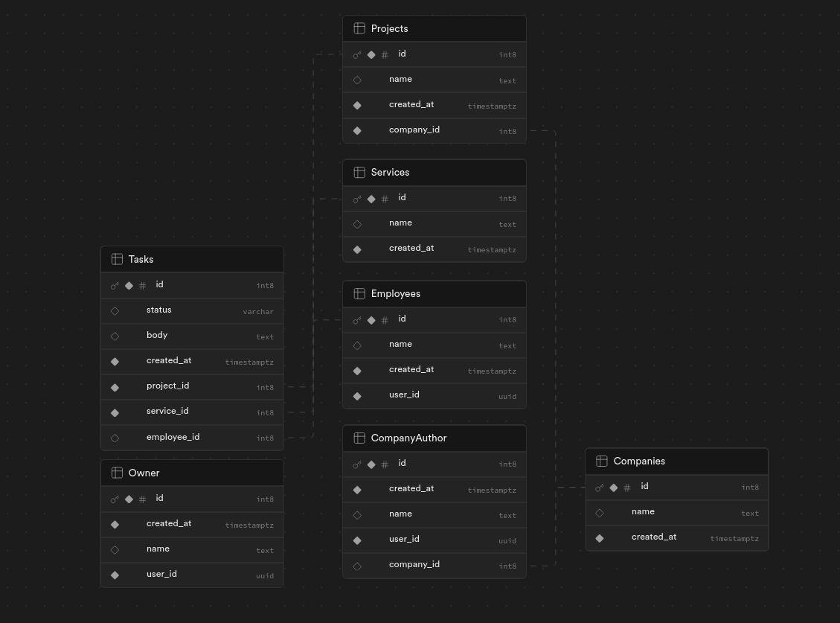Click the filled diamond beside Employees user_id

click(x=357, y=396)
